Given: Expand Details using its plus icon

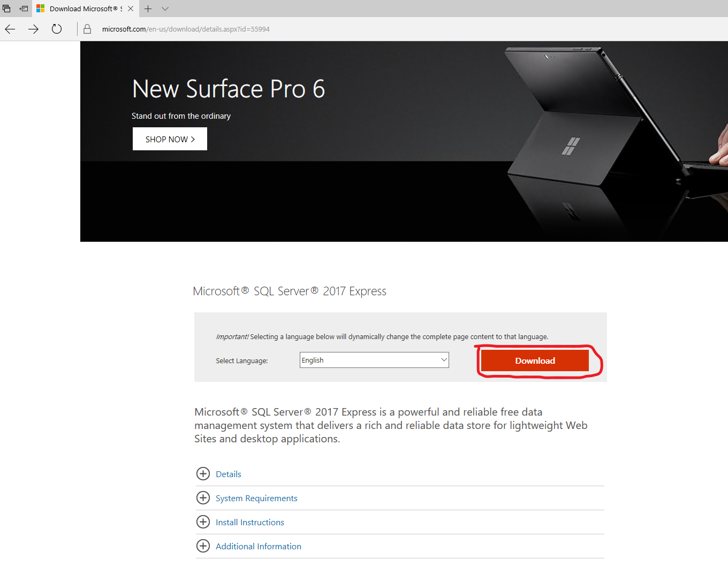Looking at the screenshot, I should [x=203, y=474].
